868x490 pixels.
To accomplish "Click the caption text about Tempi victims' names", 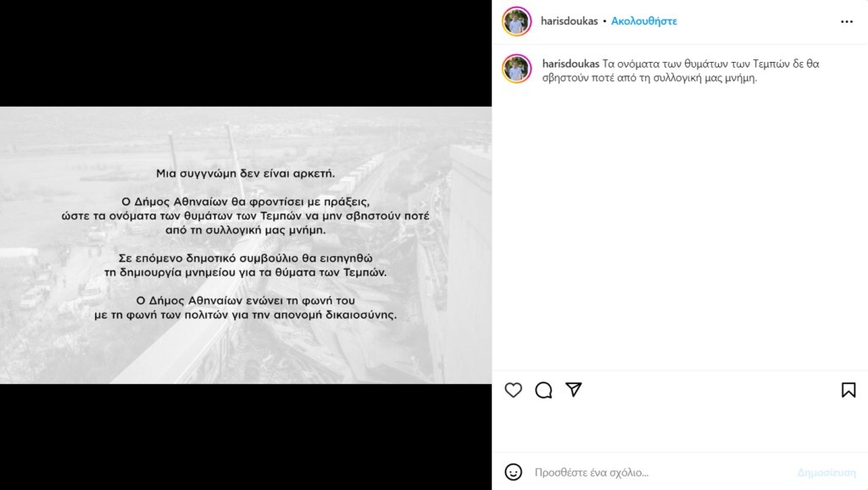I will (681, 71).
